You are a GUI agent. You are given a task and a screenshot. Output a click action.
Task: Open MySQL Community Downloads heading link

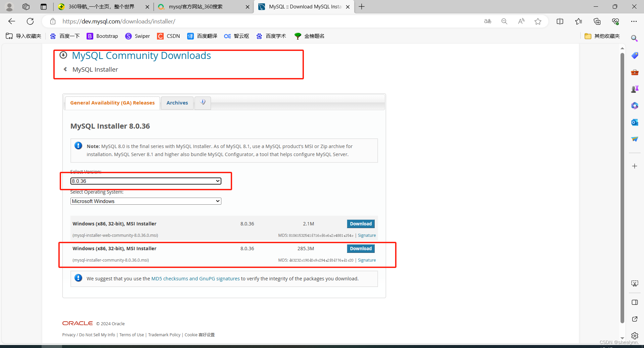coord(141,56)
